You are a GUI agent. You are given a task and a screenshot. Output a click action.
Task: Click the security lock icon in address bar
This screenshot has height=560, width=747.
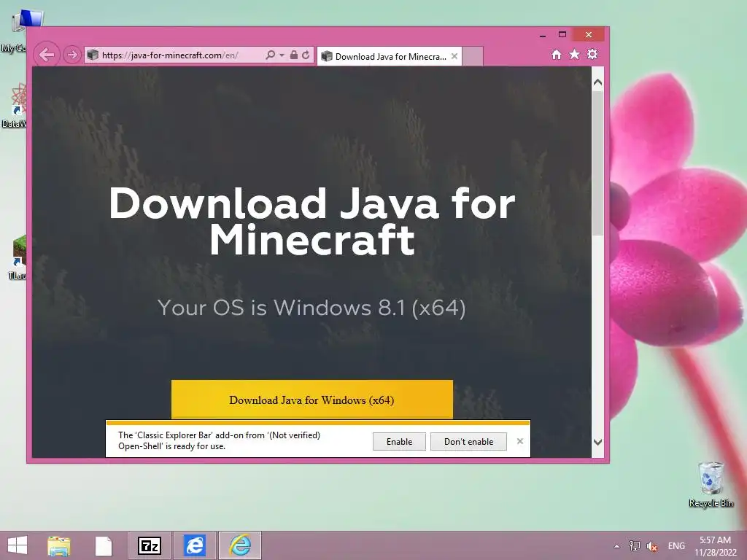point(294,55)
